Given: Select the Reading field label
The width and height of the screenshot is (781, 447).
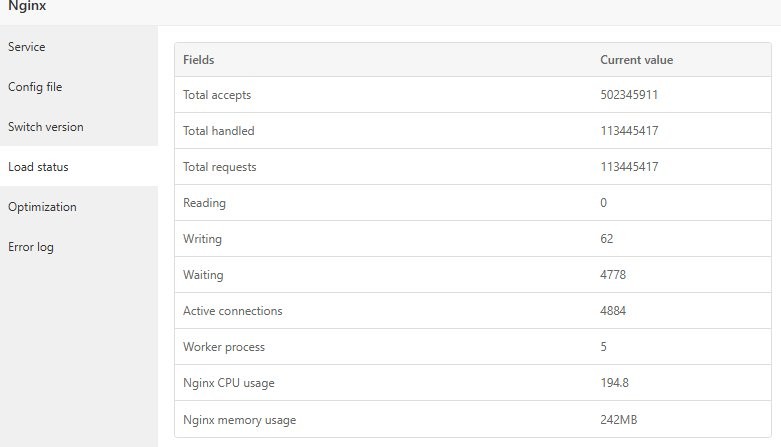Looking at the screenshot, I should click(205, 203).
